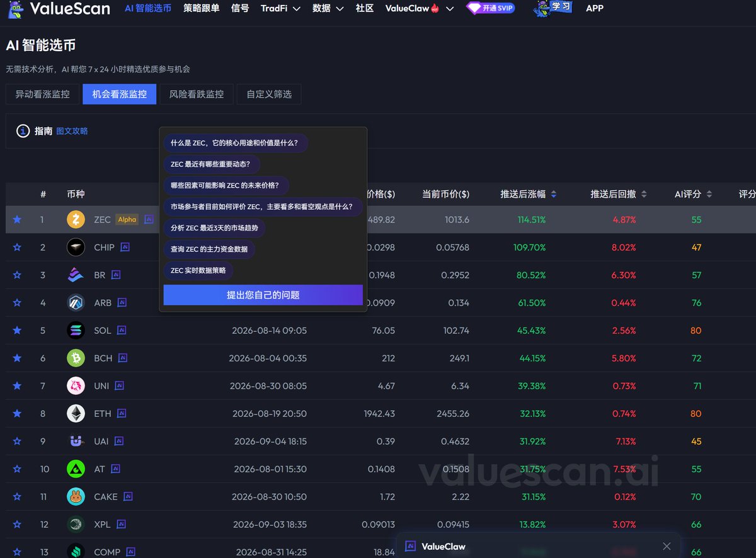
Task: Click the Alpha tag beside ZEC
Action: coord(127,220)
